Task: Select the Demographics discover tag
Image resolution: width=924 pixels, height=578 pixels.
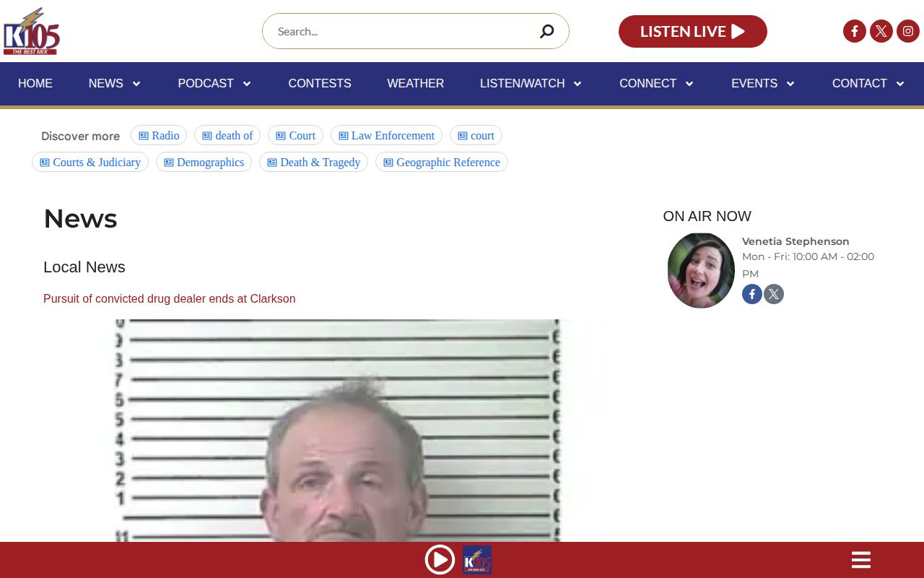Action: coord(204,162)
